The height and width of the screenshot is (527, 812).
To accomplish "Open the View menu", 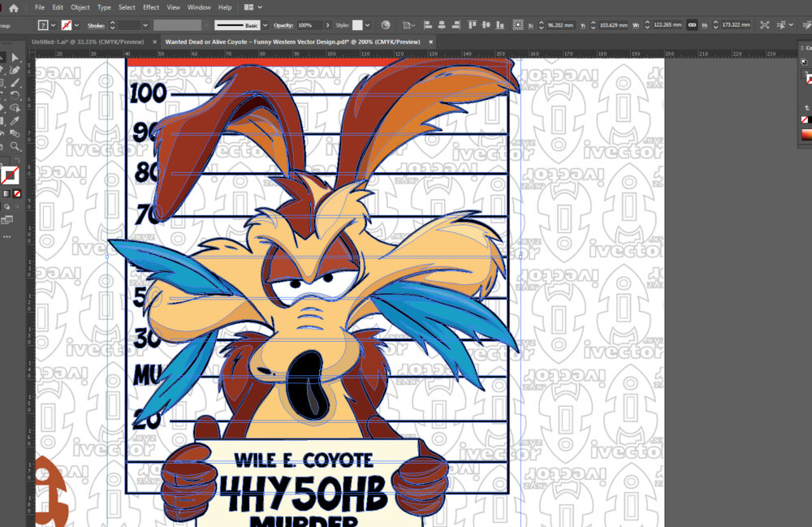I will coord(174,7).
